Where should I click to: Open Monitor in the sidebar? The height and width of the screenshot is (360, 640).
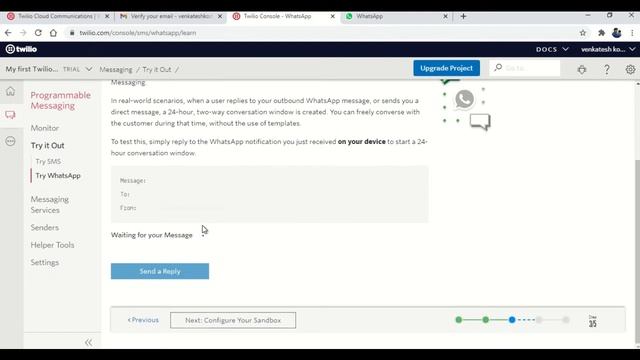point(44,128)
